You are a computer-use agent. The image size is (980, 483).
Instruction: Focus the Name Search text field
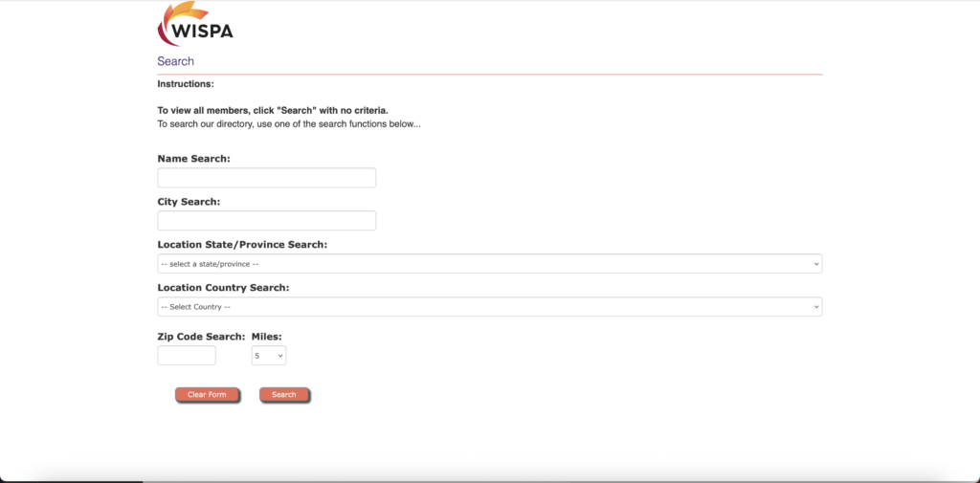[x=266, y=178]
